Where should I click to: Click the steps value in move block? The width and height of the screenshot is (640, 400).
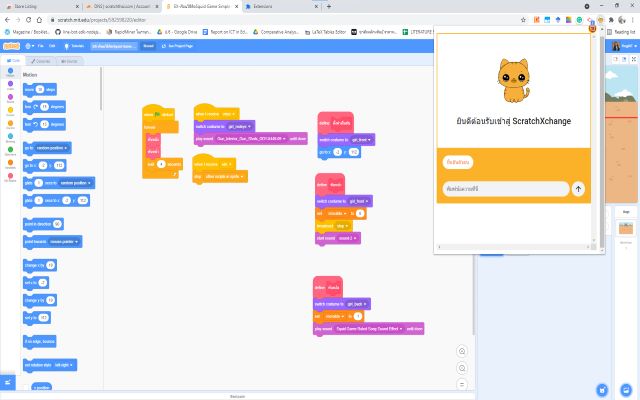[x=40, y=89]
